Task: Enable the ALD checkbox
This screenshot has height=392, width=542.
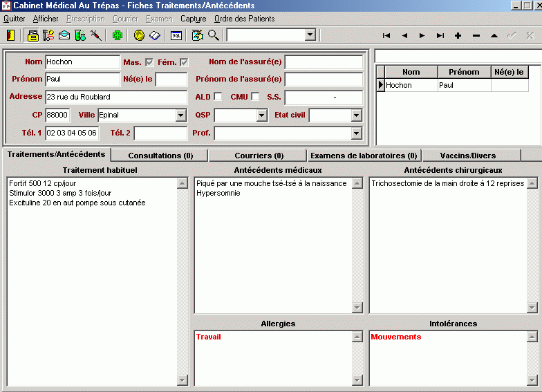Action: point(218,97)
